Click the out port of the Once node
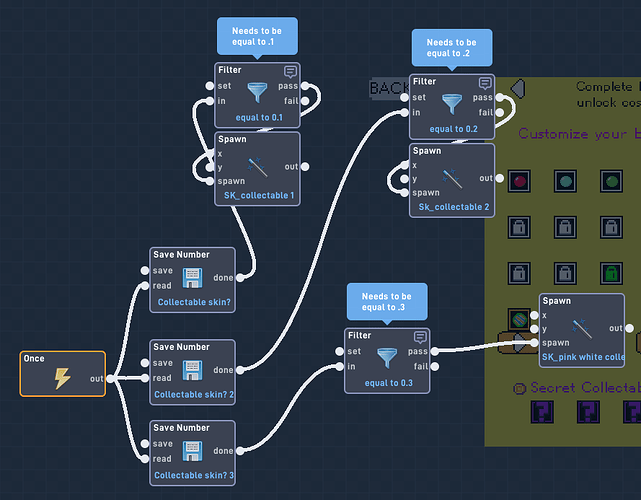The width and height of the screenshot is (641, 500). click(x=110, y=379)
